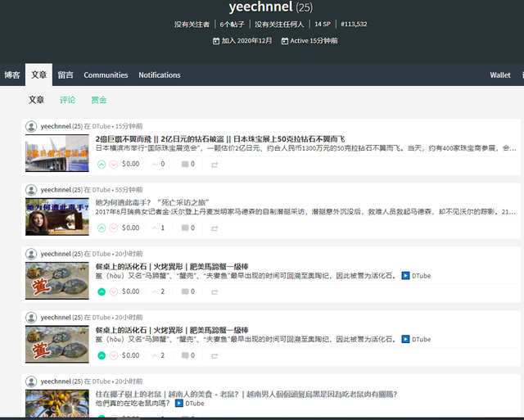The width and height of the screenshot is (524, 420).
Task: Reblog the 她为何遭此毒手 post
Action: (x=215, y=228)
